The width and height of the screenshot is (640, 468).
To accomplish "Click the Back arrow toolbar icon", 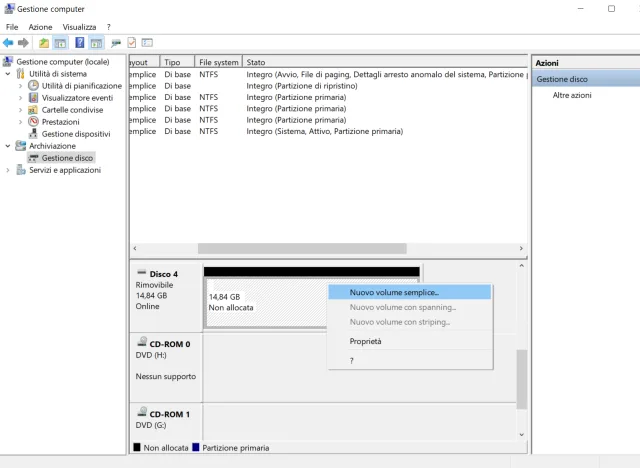I will coord(9,43).
